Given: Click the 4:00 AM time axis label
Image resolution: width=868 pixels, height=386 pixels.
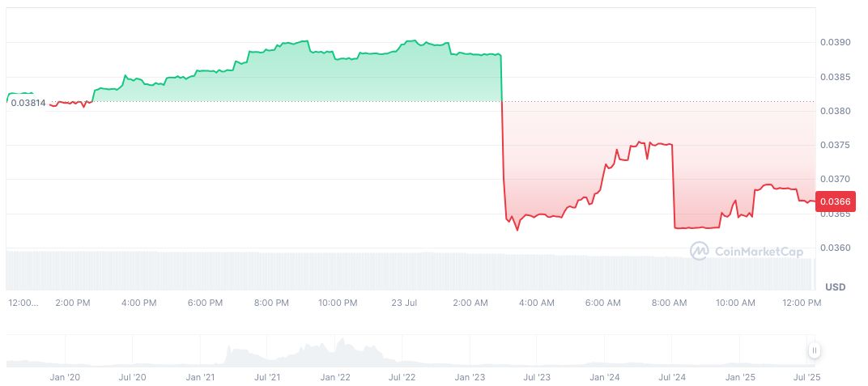Looking at the screenshot, I should [536, 303].
